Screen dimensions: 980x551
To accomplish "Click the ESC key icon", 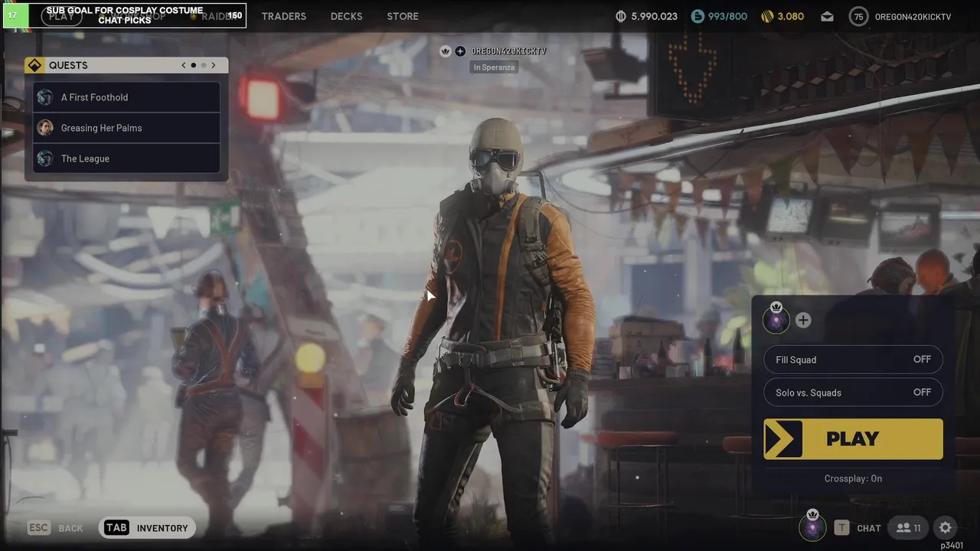I will 39,528.
